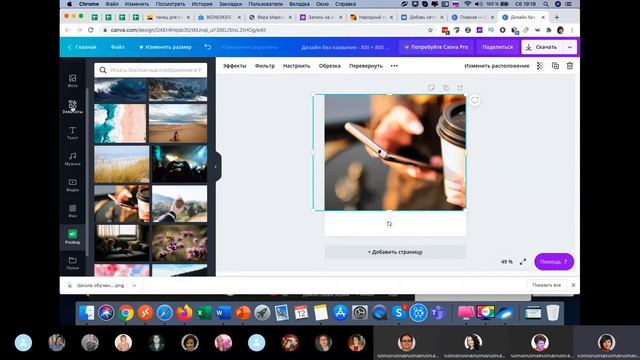Viewport: 640px width, 360px height.
Task: Open the Video panel in sidebar
Action: coord(72,185)
